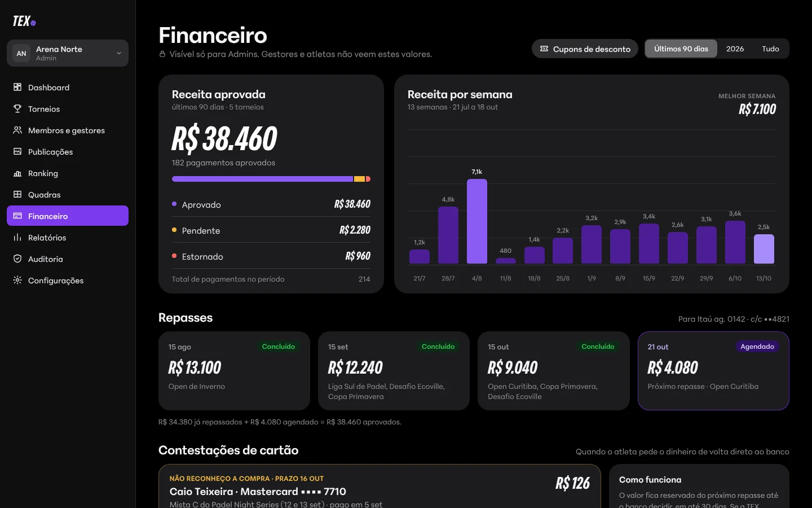Click Cupons de desconto button
This screenshot has height=508, width=812.
point(585,49)
